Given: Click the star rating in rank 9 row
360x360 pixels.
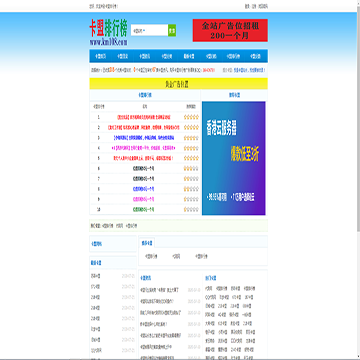Looking at the screenshot, I should [x=191, y=199].
